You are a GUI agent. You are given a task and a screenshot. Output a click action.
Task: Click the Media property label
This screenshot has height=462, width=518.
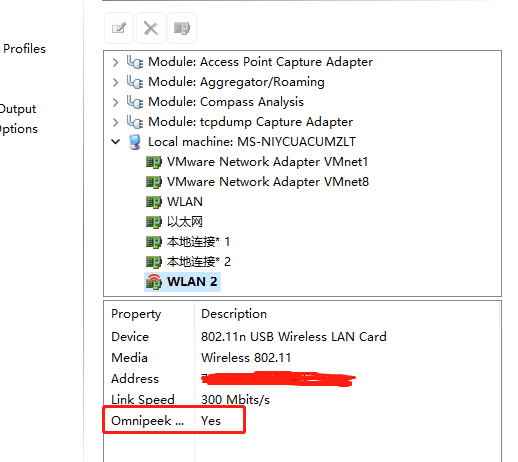tap(129, 358)
